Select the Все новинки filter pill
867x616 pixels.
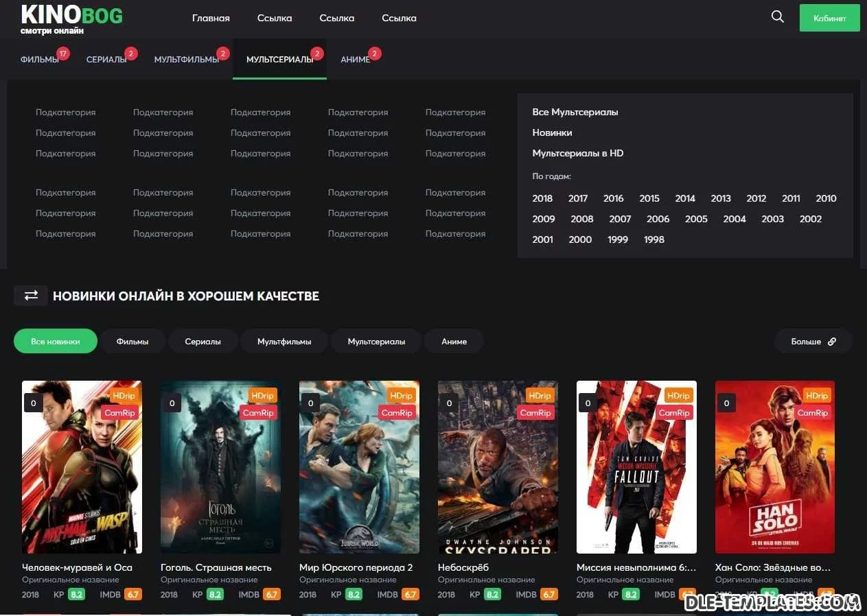56,342
